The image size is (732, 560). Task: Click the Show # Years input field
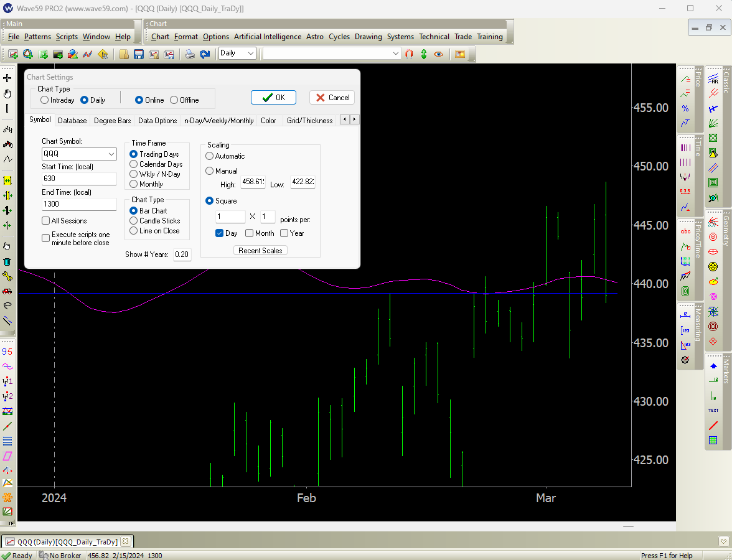tap(182, 254)
